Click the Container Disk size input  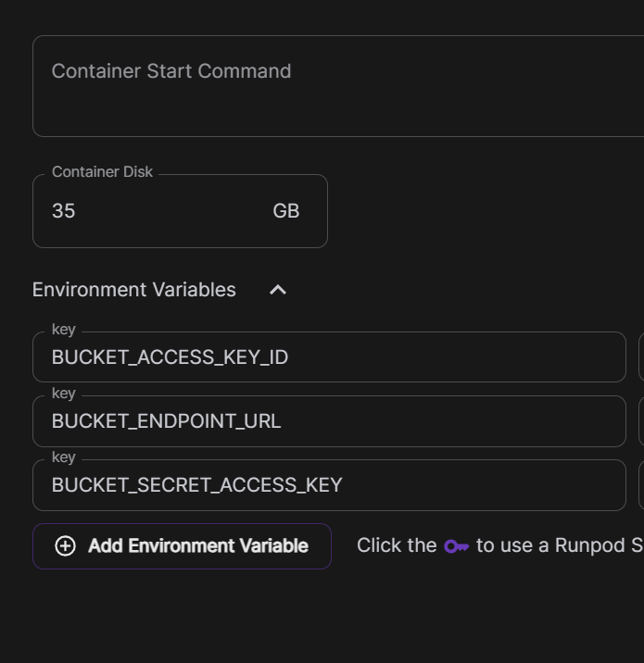click(x=148, y=211)
